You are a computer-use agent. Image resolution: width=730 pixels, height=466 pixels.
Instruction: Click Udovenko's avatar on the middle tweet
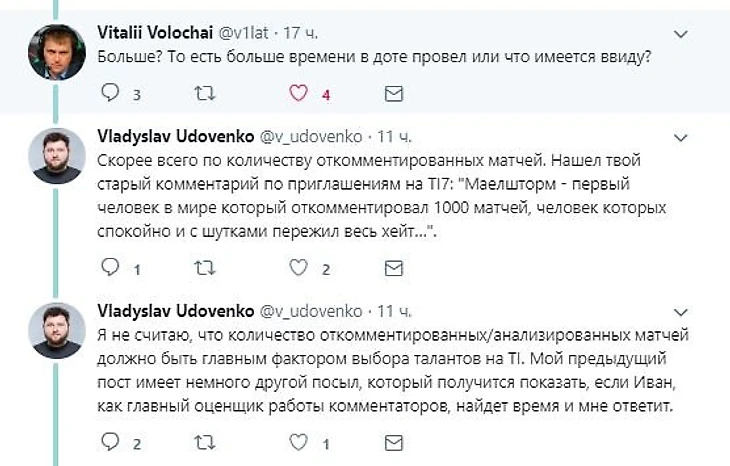pos(57,157)
